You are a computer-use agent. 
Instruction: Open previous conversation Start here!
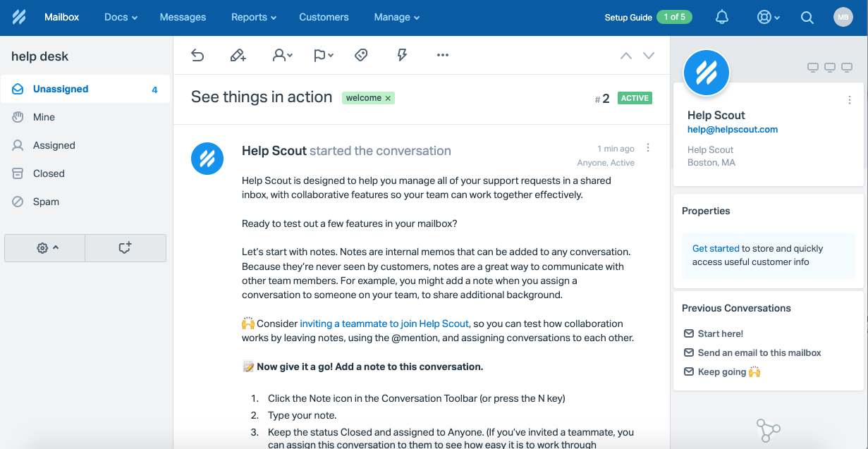click(721, 333)
